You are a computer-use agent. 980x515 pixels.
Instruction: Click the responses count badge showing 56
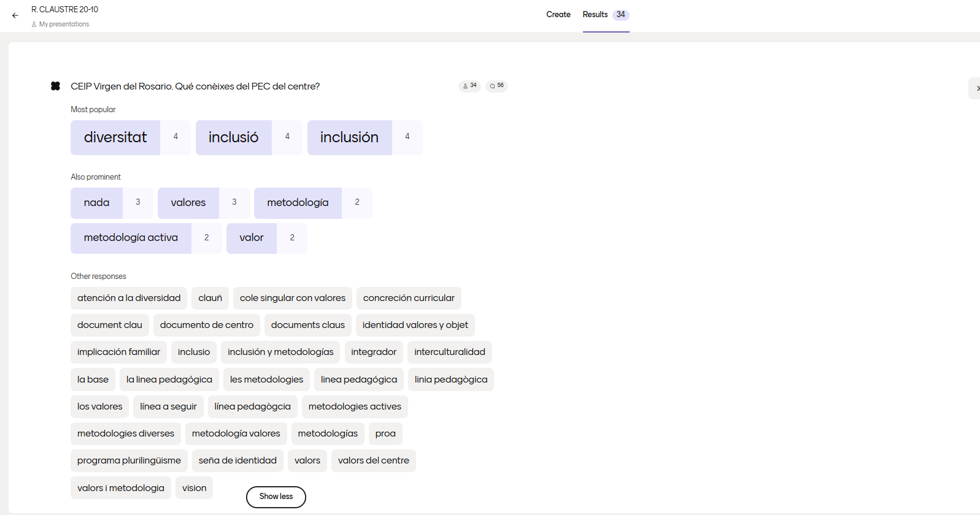(496, 86)
